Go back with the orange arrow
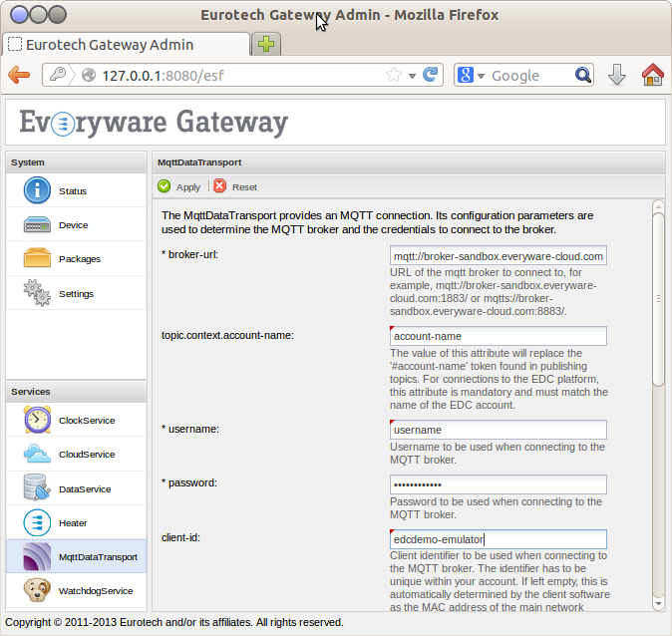Image resolution: width=672 pixels, height=636 pixels. 19,75
